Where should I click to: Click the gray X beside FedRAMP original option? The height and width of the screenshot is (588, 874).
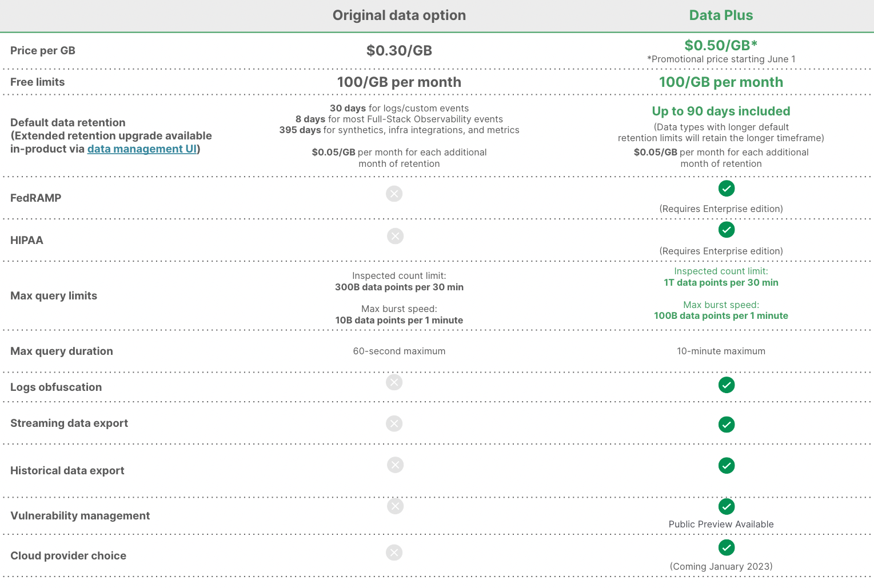pos(394,194)
